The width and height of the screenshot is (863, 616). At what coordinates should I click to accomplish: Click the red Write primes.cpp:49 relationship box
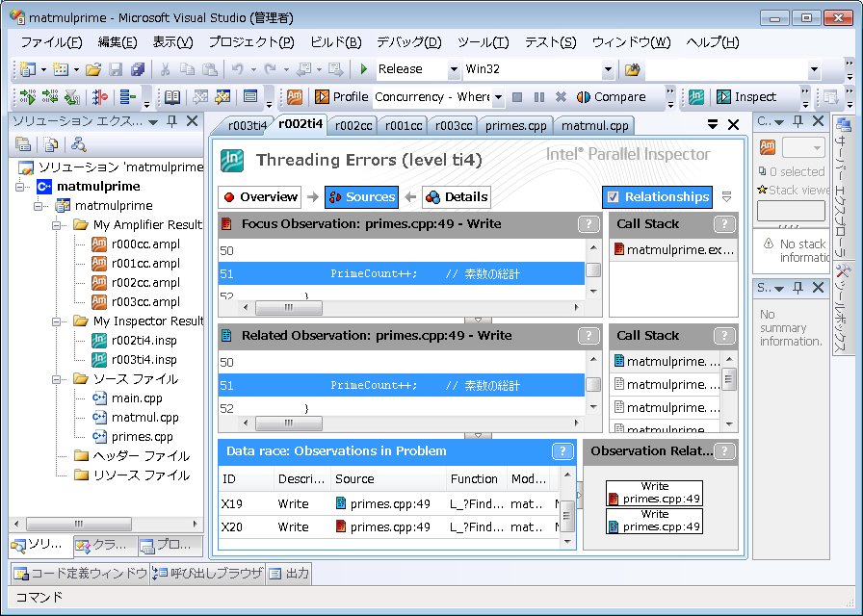coord(654,493)
